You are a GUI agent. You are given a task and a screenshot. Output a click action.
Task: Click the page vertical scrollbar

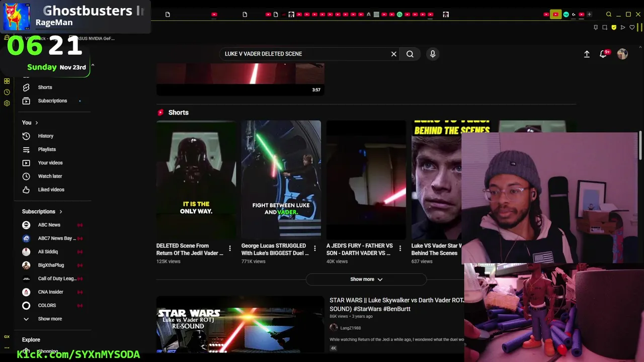640,146
